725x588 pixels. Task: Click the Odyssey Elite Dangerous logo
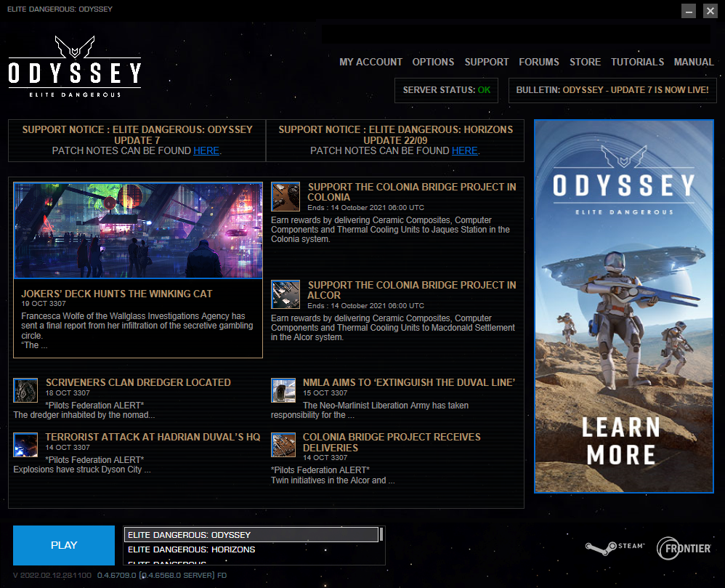pos(74,67)
